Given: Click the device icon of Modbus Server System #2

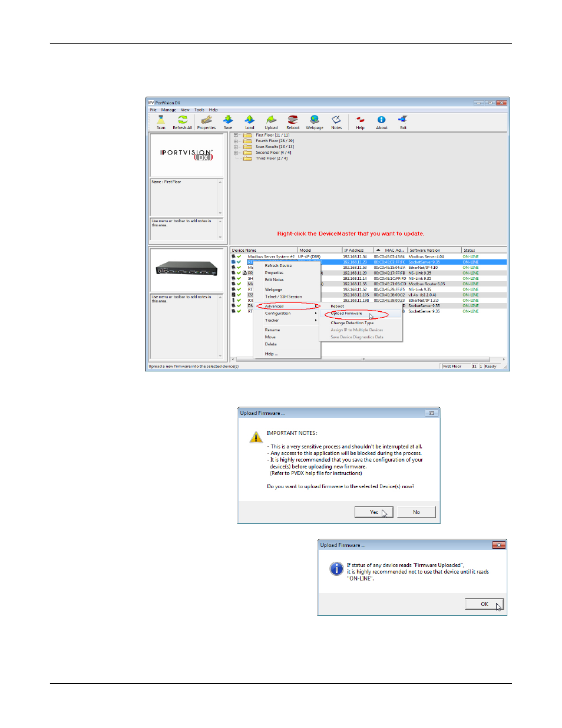Looking at the screenshot, I should [x=233, y=256].
